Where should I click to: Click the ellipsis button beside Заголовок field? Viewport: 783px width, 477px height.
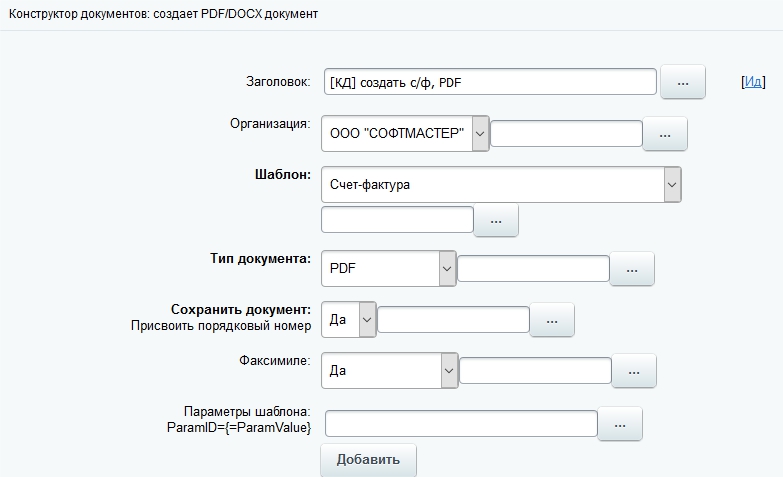(x=683, y=83)
